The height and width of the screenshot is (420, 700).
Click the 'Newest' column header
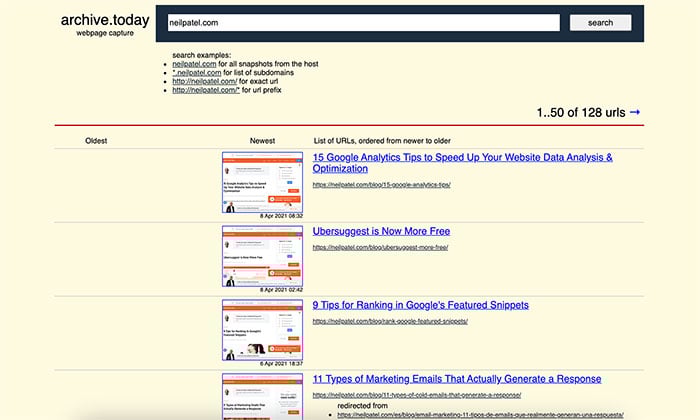[x=262, y=141]
